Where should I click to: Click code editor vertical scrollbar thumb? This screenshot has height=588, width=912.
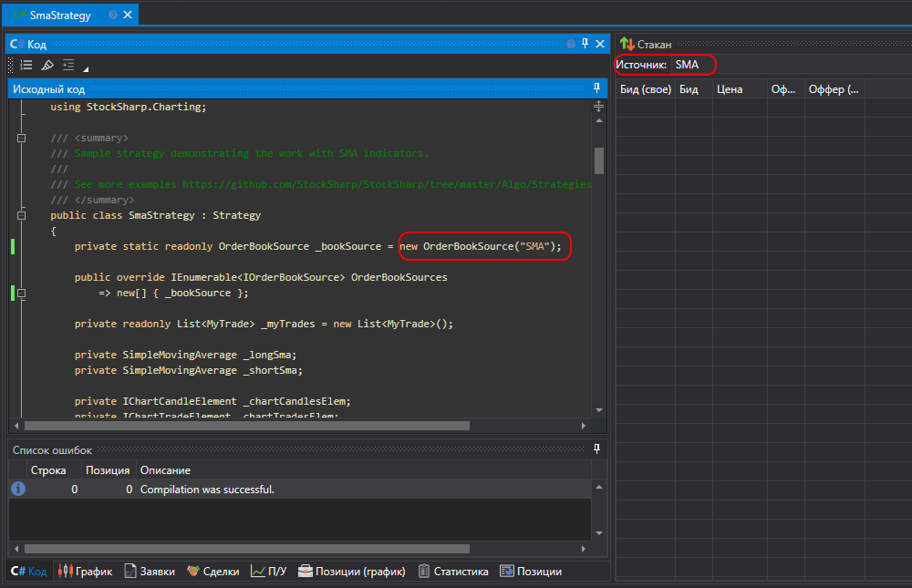pyautogui.click(x=599, y=160)
